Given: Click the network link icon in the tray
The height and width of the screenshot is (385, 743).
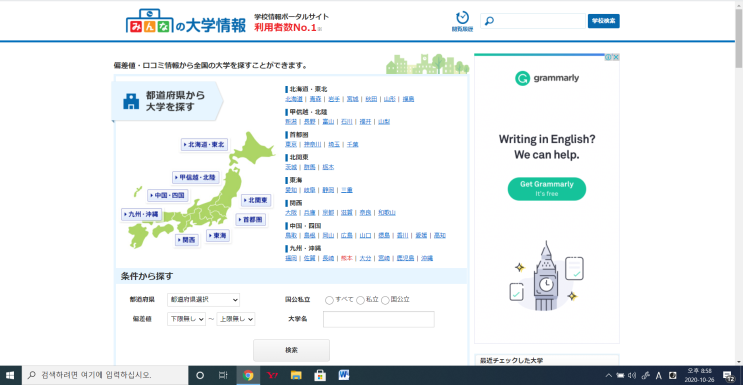Looking at the screenshot, I should click(x=645, y=376).
